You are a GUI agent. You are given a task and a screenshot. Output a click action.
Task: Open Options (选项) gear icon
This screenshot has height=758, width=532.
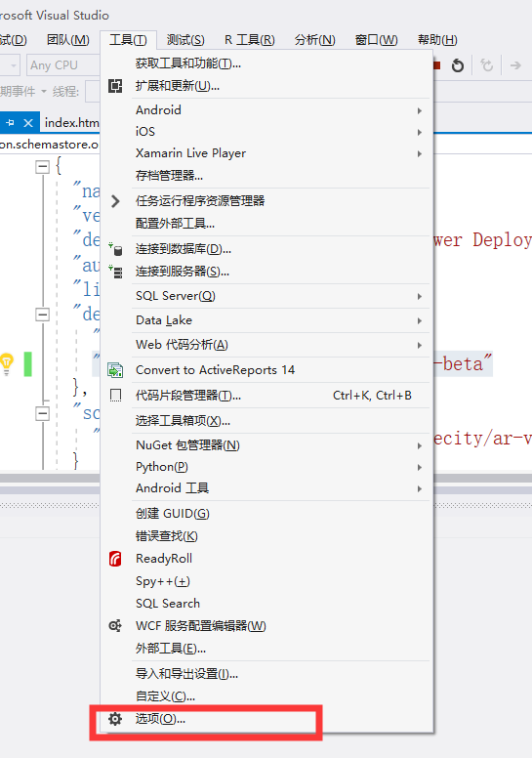pos(115,719)
